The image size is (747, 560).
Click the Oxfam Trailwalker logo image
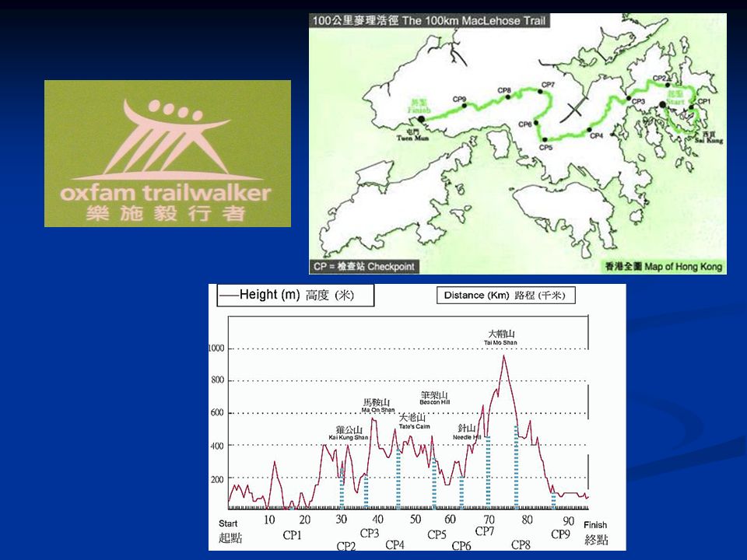click(x=168, y=153)
